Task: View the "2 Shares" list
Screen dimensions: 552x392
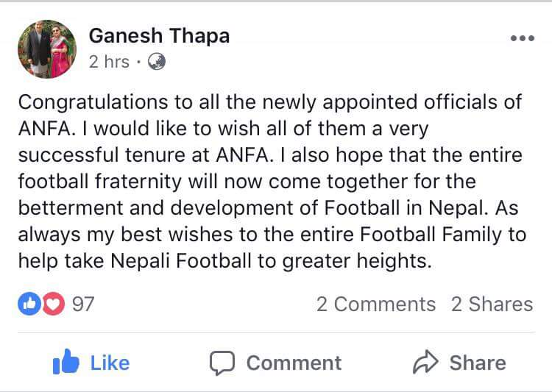Action: pos(492,304)
